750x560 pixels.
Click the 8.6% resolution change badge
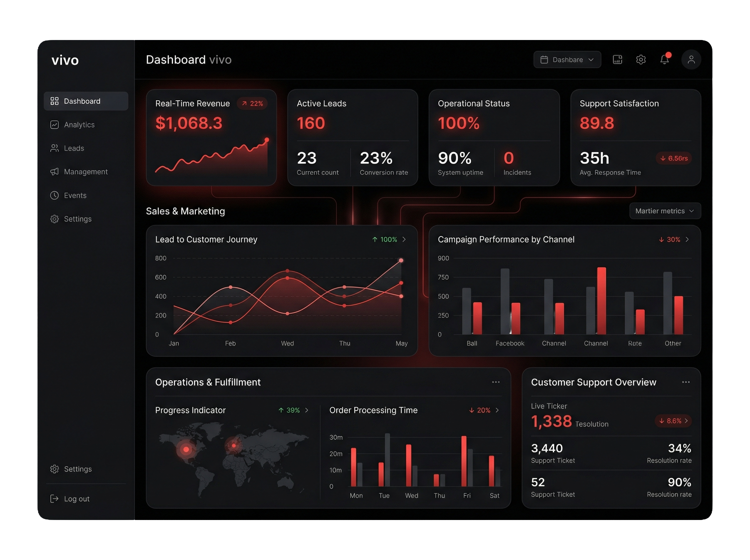coord(673,421)
